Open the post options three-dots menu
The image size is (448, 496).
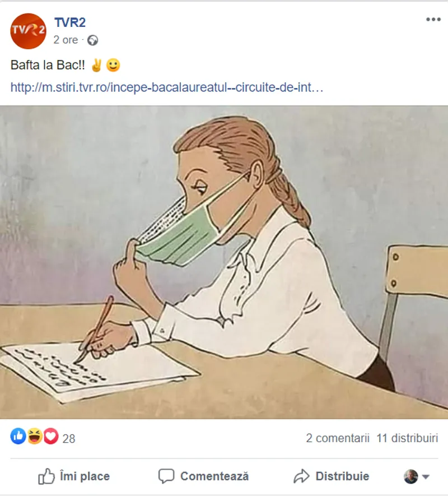(433, 20)
